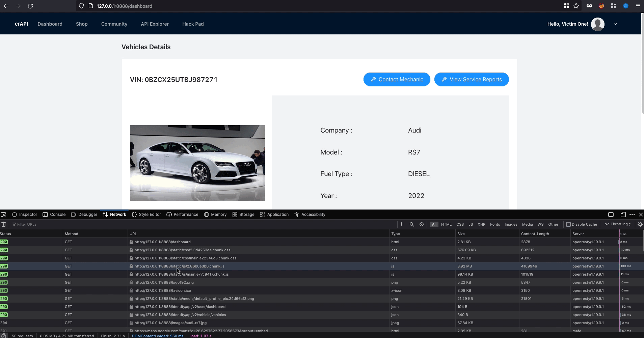The image size is (644, 338).
Task: Filter requests by All types
Action: [434, 224]
